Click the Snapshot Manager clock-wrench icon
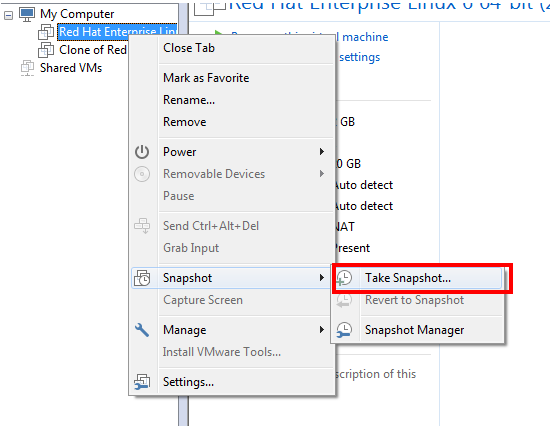Image resolution: width=550 pixels, height=426 pixels. tap(344, 330)
